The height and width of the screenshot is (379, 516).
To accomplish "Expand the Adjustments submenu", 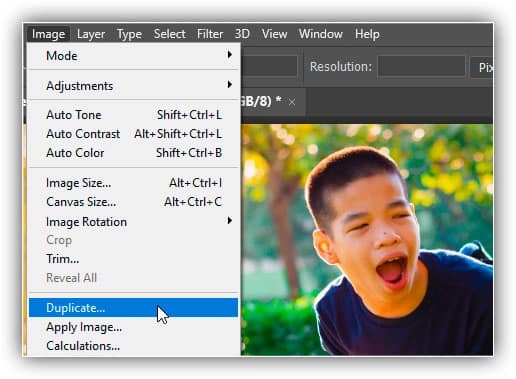I will [134, 86].
